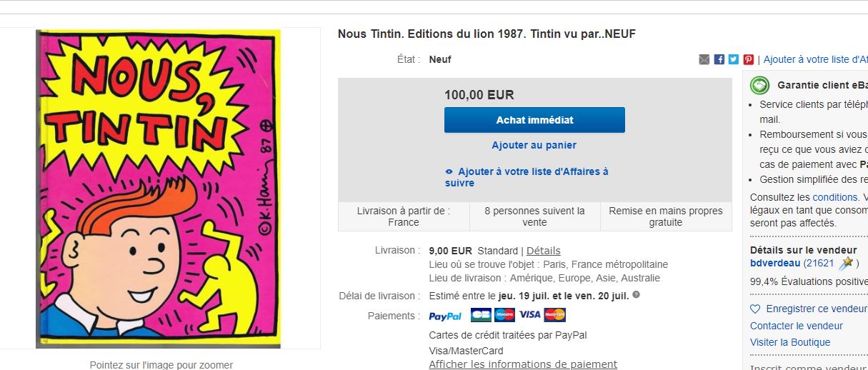This screenshot has height=370, width=868.
Task: Open the Garantie client conditions link
Action: coord(834,197)
